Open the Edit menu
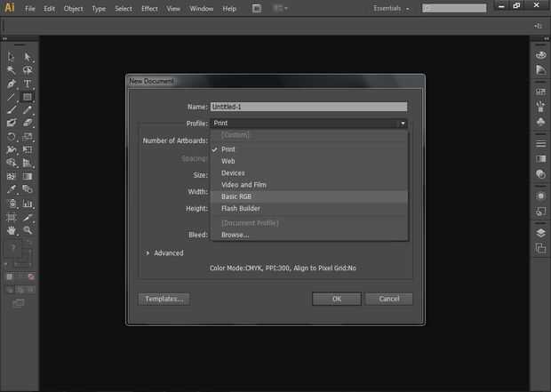 pyautogui.click(x=49, y=9)
